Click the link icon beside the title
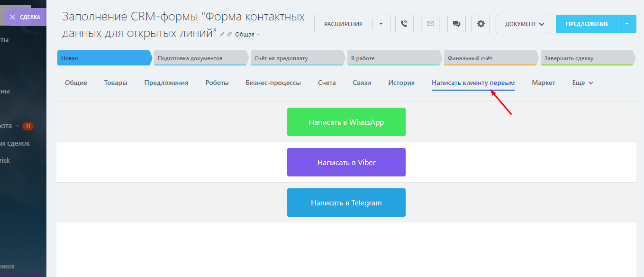Viewport: 644px width, 277px height. (229, 34)
